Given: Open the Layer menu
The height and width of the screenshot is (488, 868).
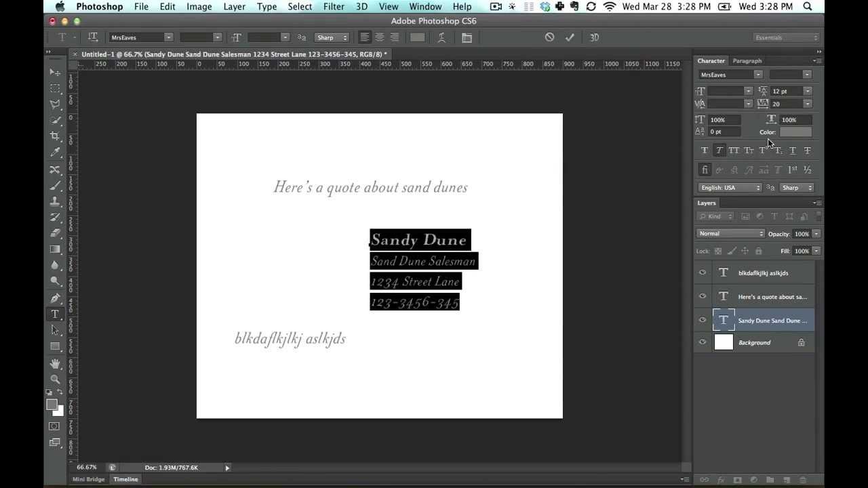Looking at the screenshot, I should pos(235,7).
